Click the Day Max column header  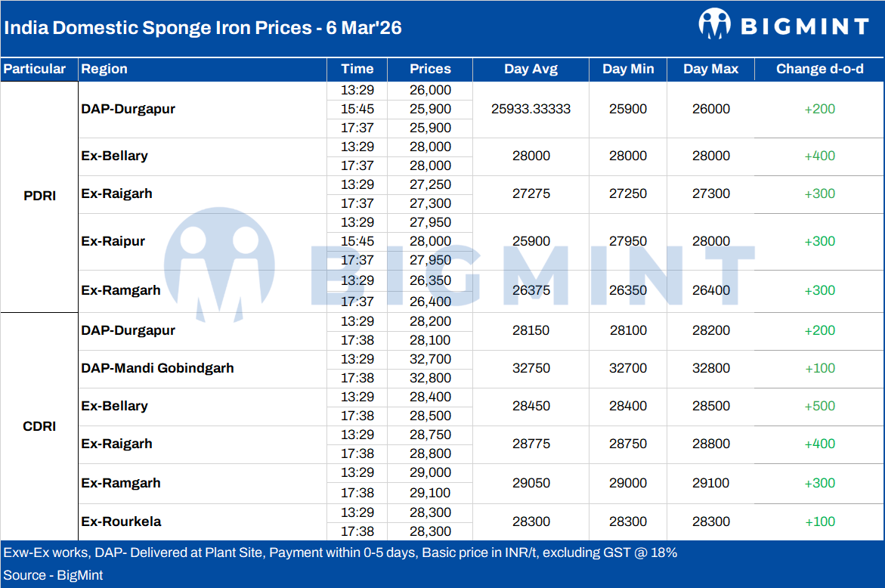pos(710,69)
